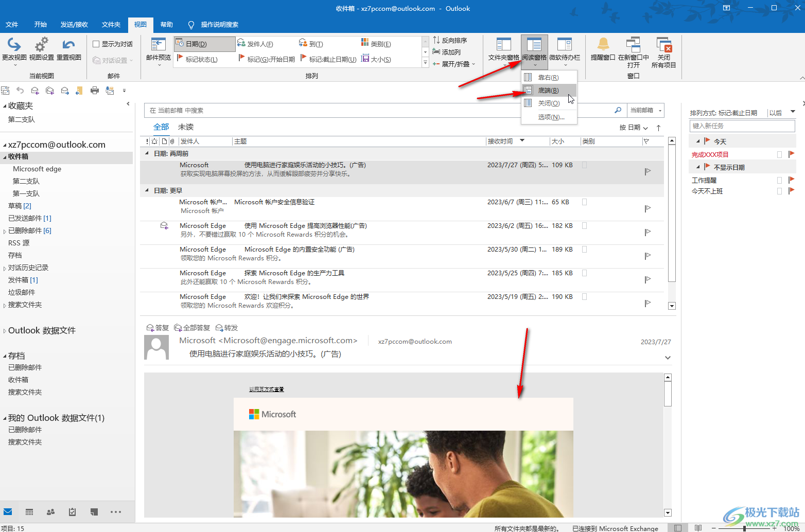Click the Print quick access icon
This screenshot has height=532, width=805.
[95, 91]
